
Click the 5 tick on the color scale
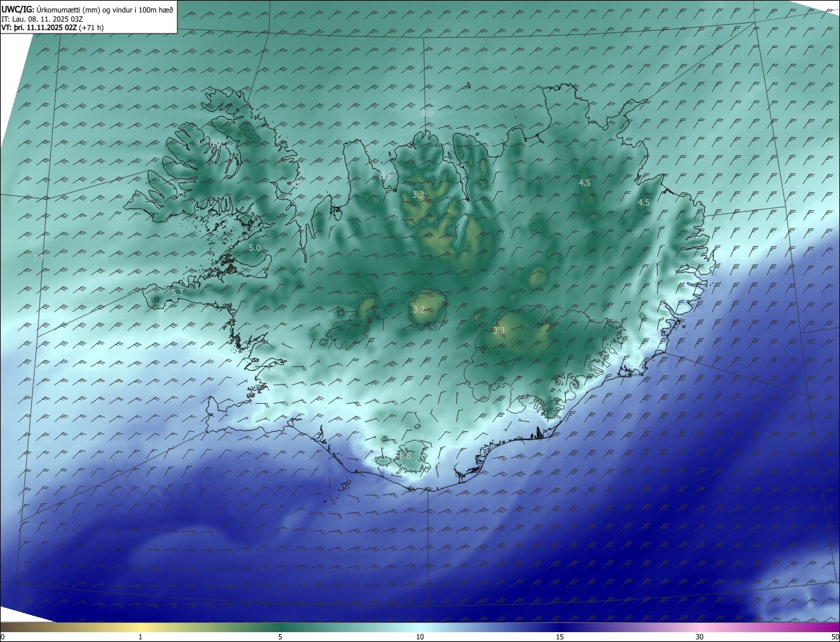[x=280, y=637]
